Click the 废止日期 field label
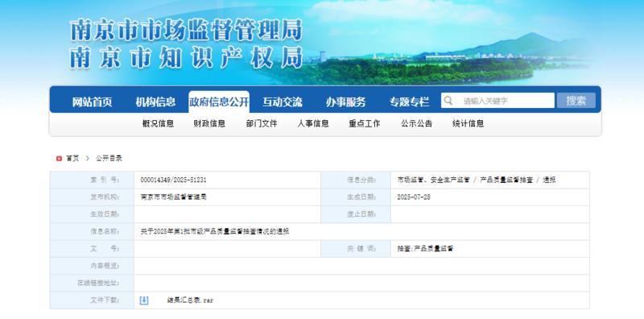Image resolution: width=644 pixels, height=319 pixels. [361, 214]
